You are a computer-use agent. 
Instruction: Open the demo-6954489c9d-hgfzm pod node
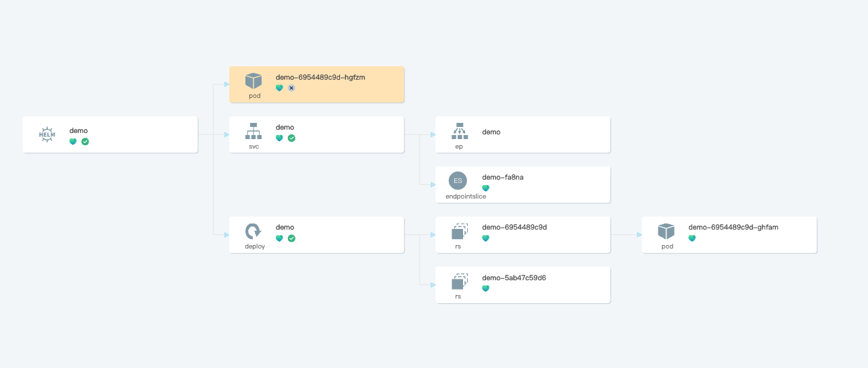click(x=317, y=84)
